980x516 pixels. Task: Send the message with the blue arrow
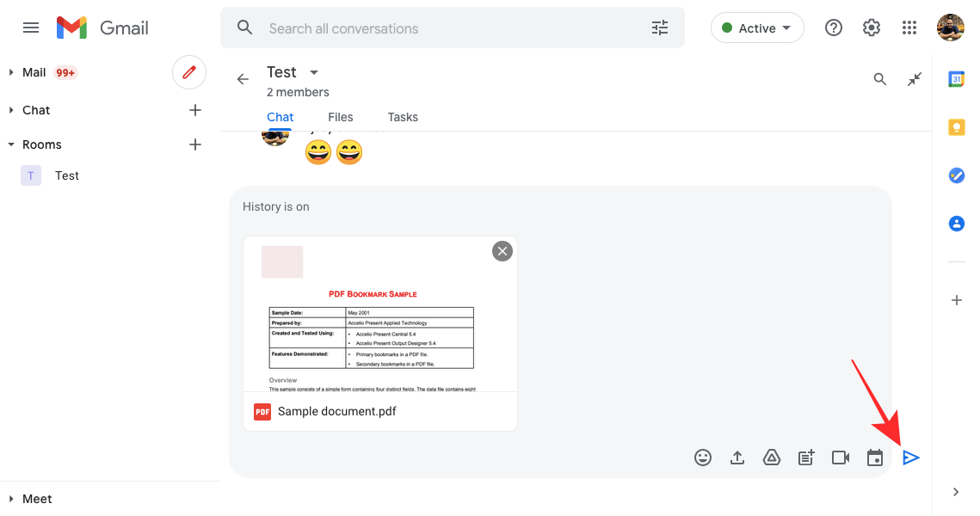911,458
